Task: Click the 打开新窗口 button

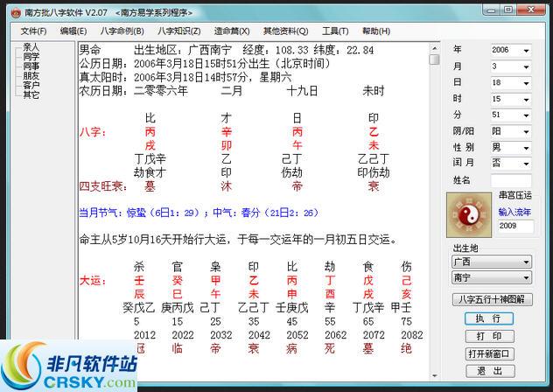Action: pyautogui.click(x=489, y=353)
